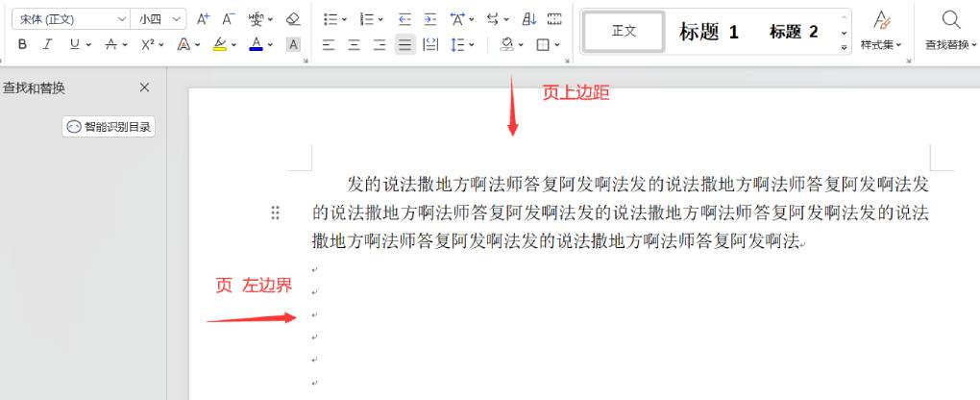
Task: Apply distributed alignment
Action: point(430,44)
